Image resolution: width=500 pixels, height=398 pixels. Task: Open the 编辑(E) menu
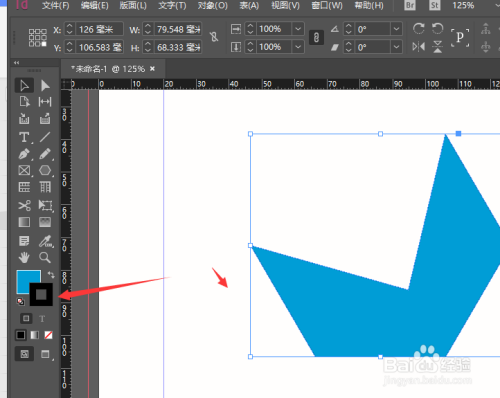(95, 5)
